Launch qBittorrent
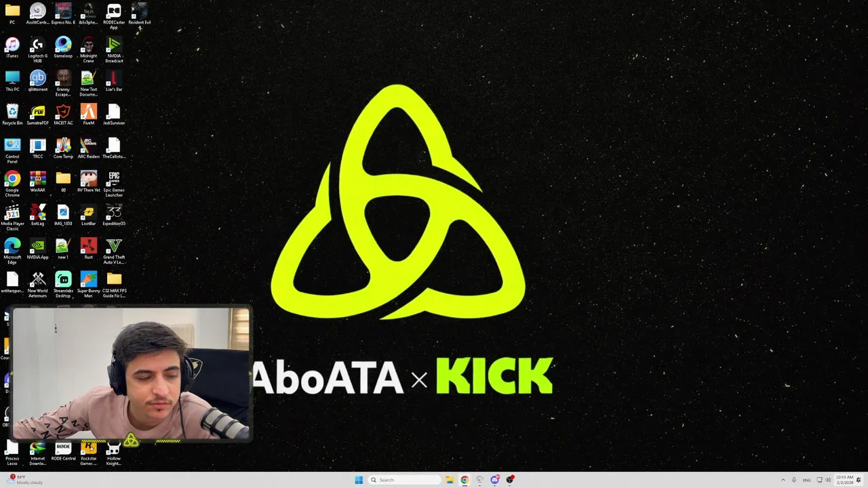The image size is (868, 488). (x=38, y=81)
